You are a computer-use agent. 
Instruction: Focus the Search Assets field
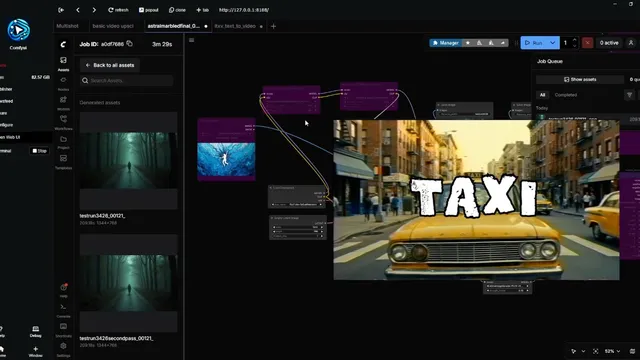tap(127, 80)
